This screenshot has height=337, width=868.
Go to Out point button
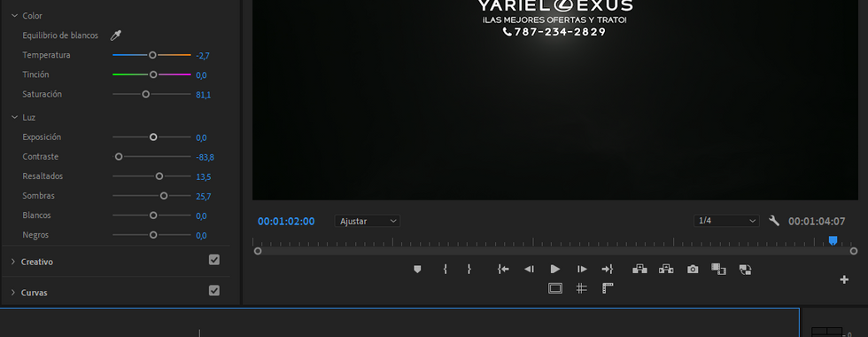[608, 270]
